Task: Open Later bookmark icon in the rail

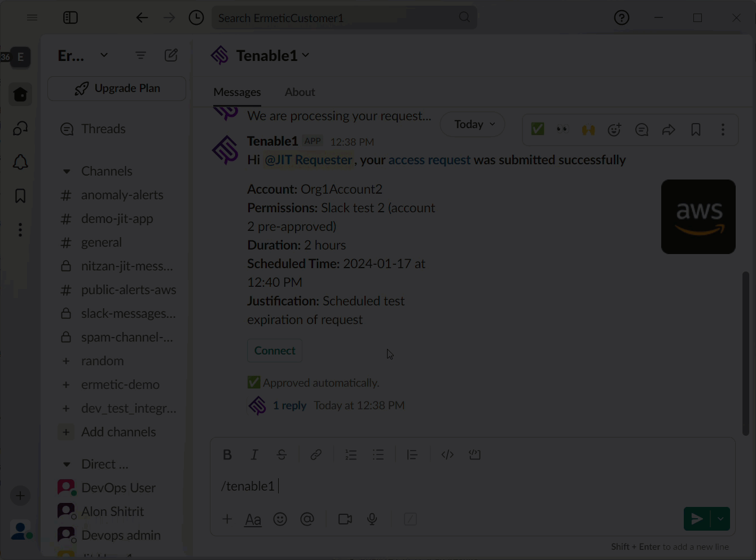Action: (x=20, y=196)
